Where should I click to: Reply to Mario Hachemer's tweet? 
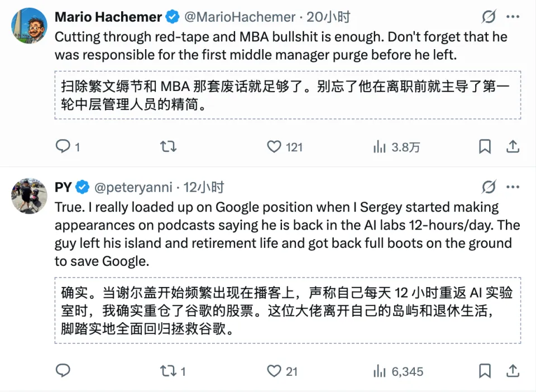(x=63, y=147)
